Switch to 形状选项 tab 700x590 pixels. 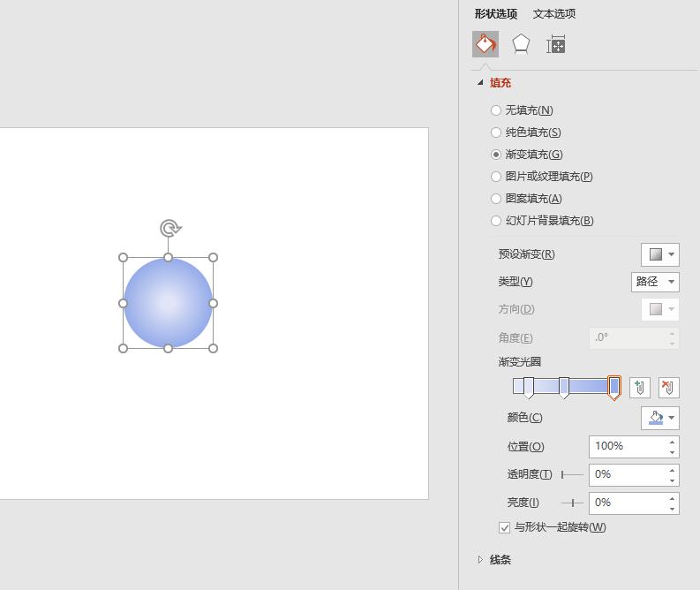pos(496,14)
